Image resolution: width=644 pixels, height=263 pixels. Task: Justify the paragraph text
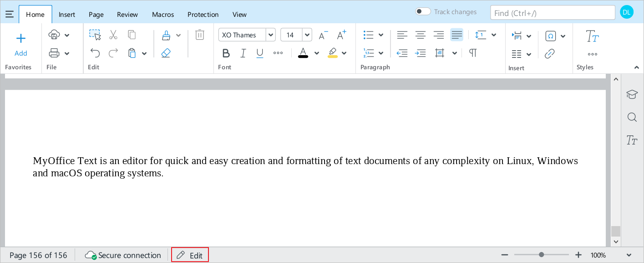(x=456, y=35)
